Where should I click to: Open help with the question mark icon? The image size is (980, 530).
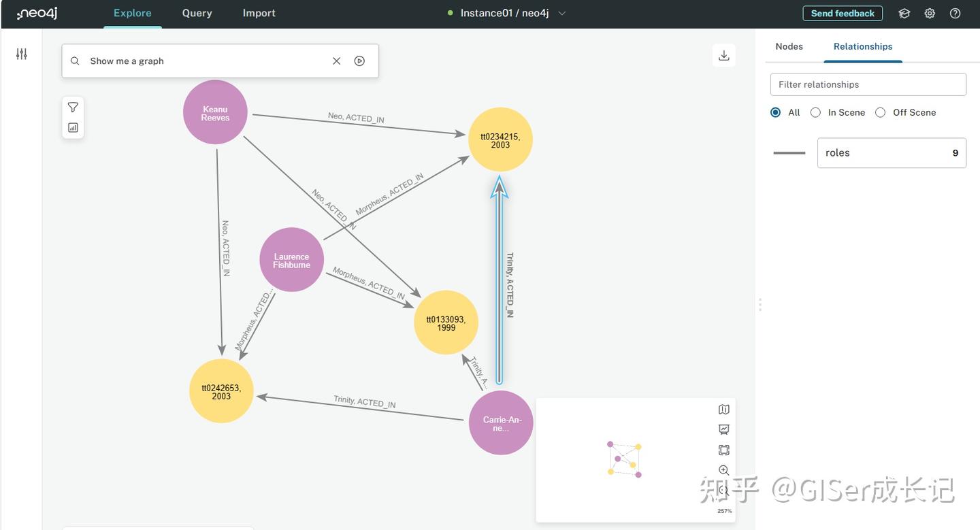[955, 12]
